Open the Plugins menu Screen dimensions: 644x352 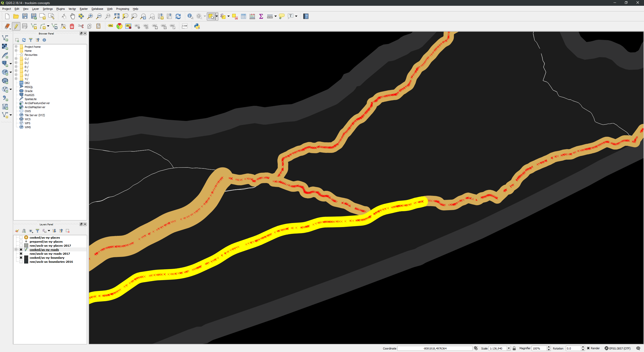60,9
